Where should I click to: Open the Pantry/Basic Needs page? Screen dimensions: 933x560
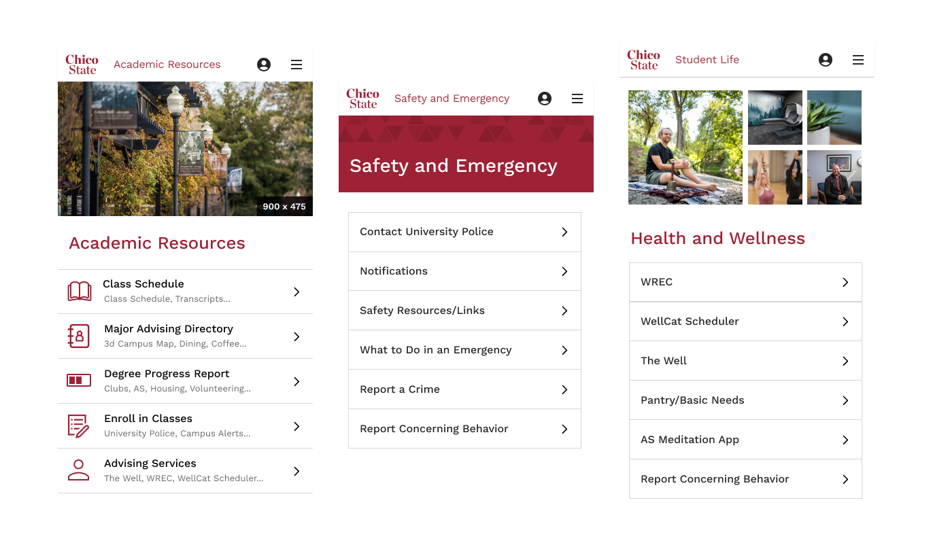[x=745, y=400]
